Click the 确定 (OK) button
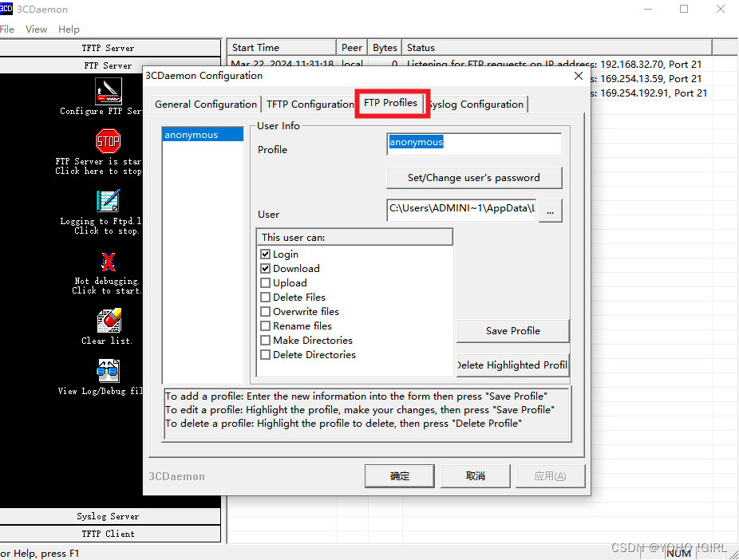 (400, 476)
